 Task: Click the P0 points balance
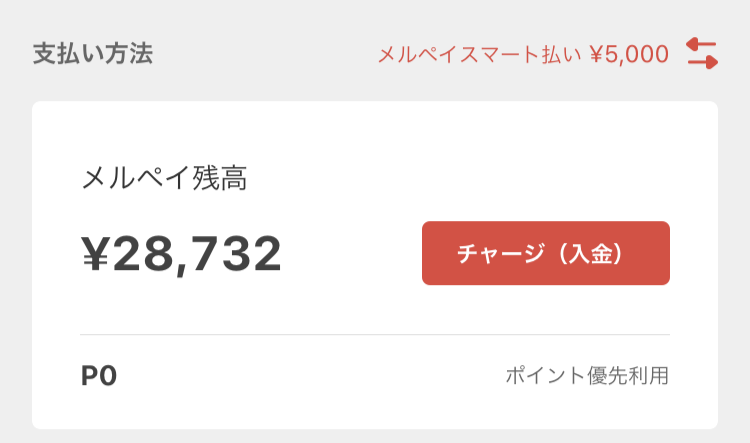99,376
